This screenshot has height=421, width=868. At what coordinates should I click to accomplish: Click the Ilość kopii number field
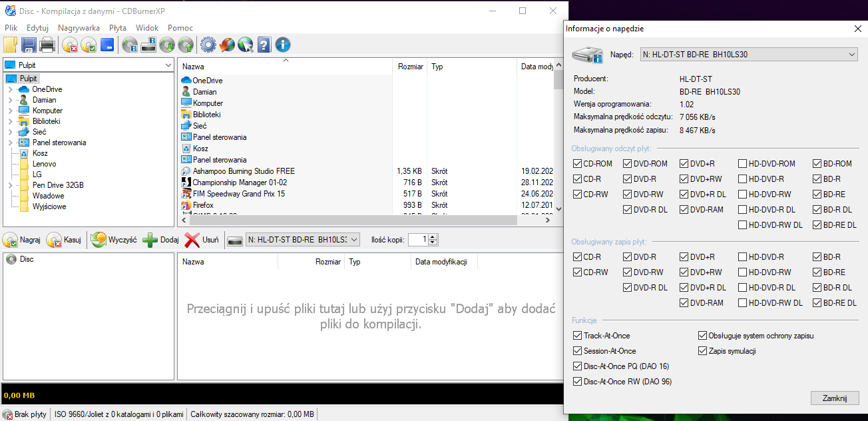(418, 239)
